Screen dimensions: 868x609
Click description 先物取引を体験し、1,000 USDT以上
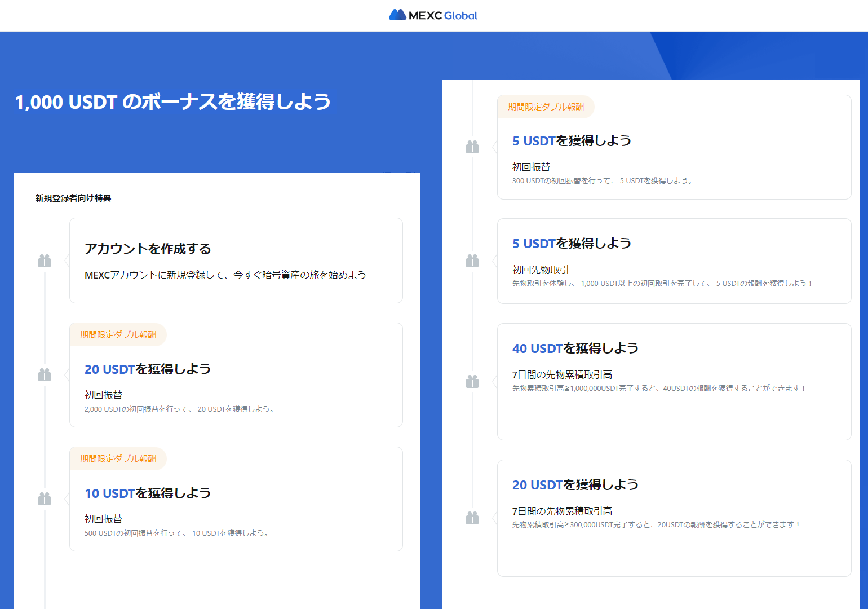point(663,283)
